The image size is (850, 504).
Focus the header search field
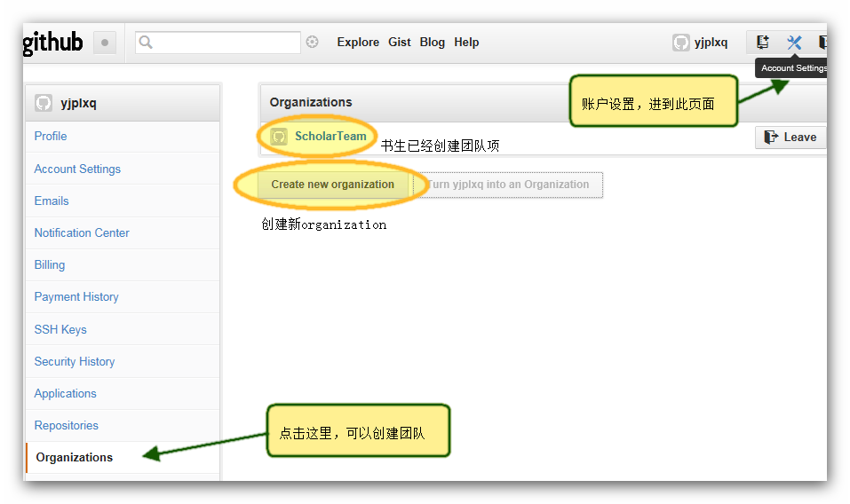coord(218,43)
